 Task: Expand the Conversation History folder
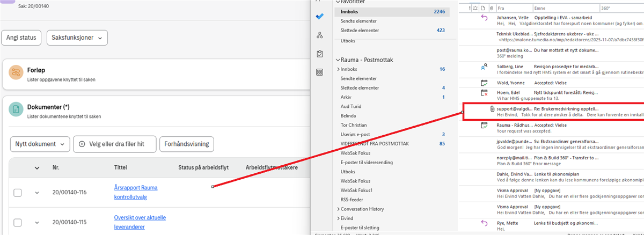point(338,209)
